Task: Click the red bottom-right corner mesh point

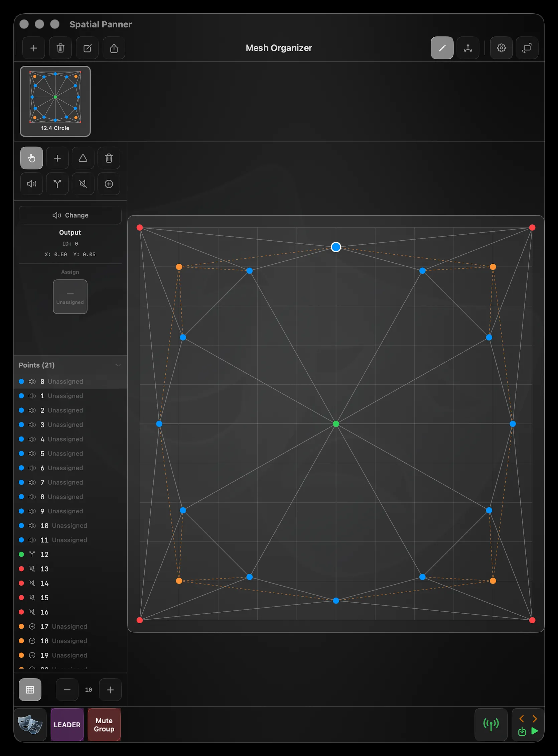Action: coord(532,620)
